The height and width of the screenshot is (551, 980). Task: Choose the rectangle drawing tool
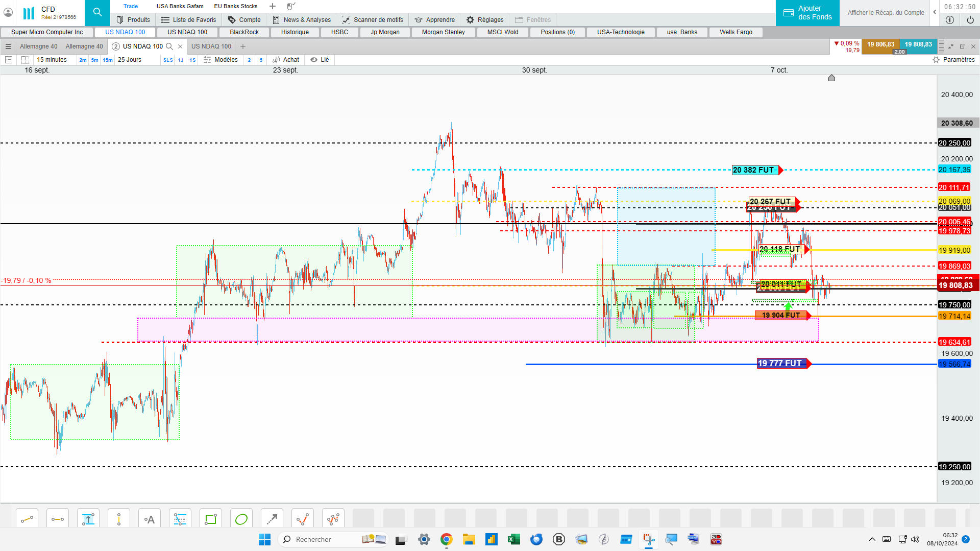tap(211, 519)
